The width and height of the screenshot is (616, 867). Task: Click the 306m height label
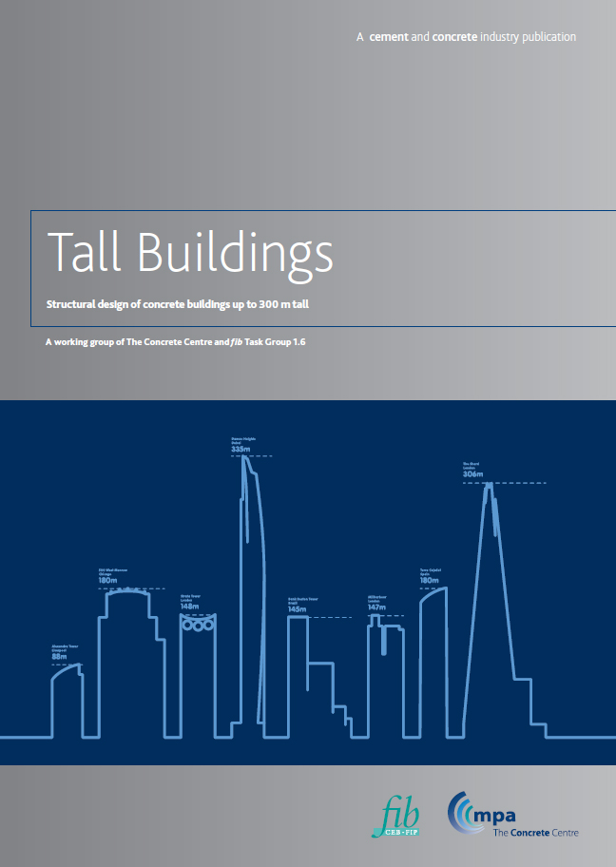pyautogui.click(x=472, y=474)
